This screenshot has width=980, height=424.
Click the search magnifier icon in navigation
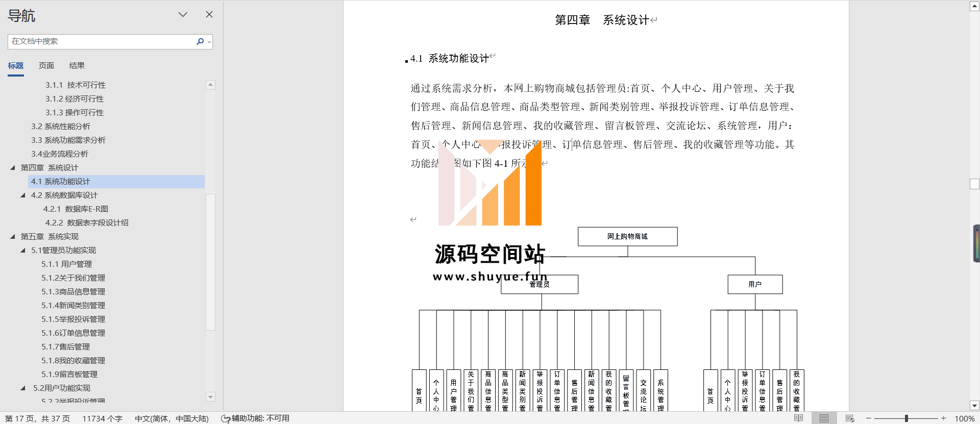pyautogui.click(x=200, y=41)
